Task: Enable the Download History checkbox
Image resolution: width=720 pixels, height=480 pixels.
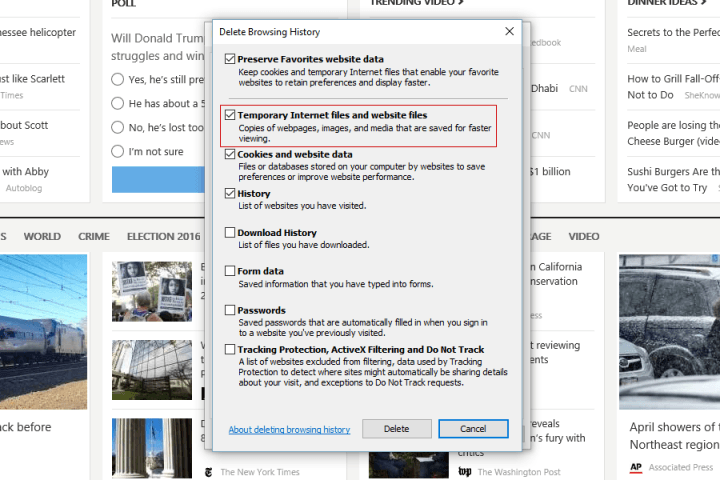Action: pyautogui.click(x=230, y=232)
